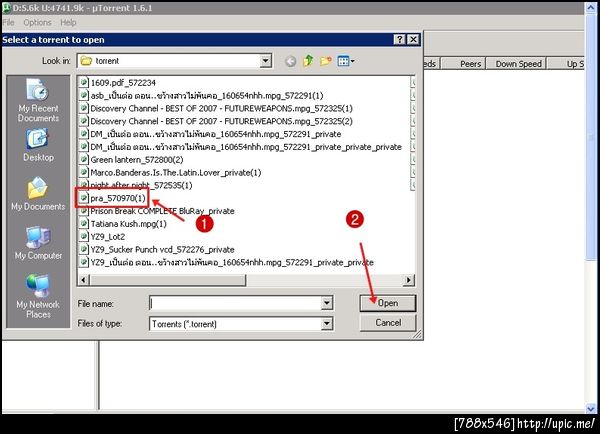600x434 pixels.
Task: Expand the Look in folder dropdown
Action: 265,61
